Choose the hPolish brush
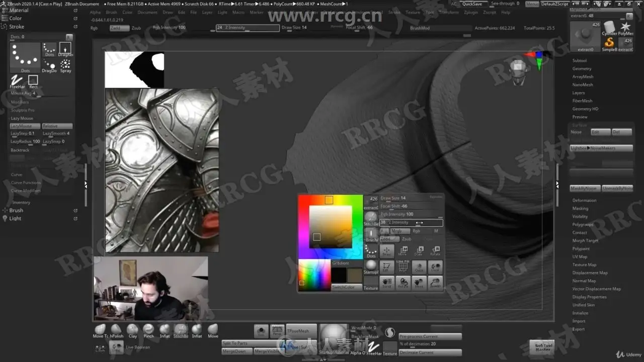This screenshot has width=644, height=362. pyautogui.click(x=116, y=331)
